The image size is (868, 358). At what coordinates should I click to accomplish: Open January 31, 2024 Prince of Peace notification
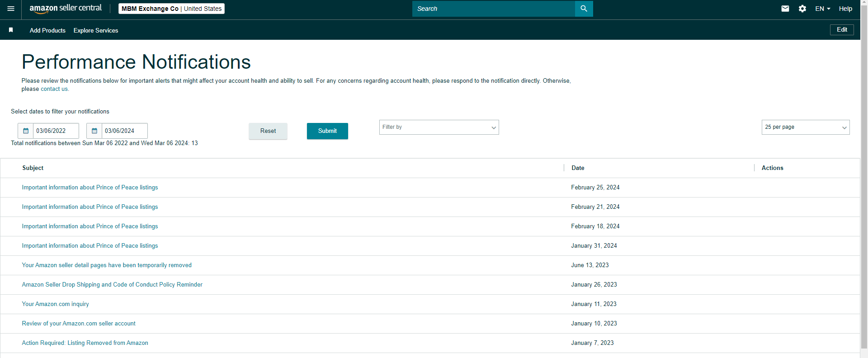[90, 246]
